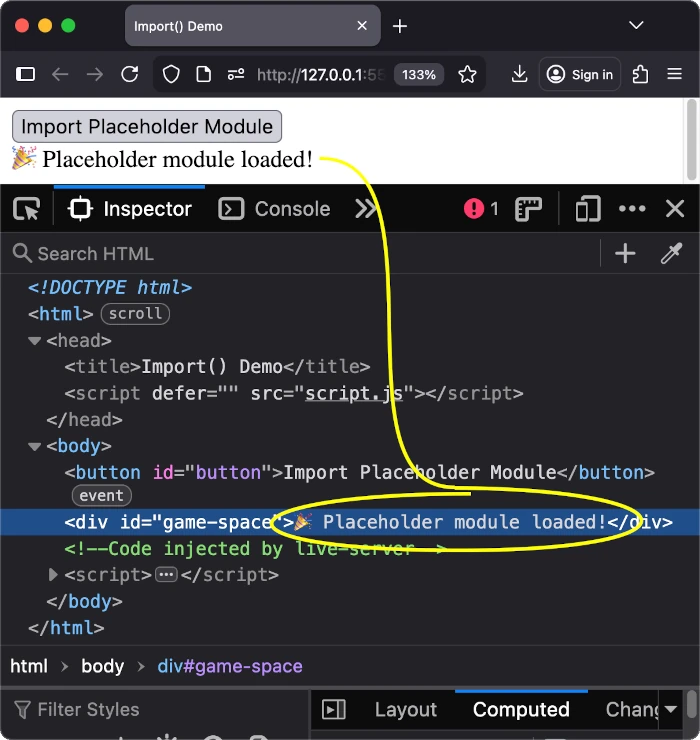List all tabs with the chevron
700x740 pixels.
[x=636, y=25]
